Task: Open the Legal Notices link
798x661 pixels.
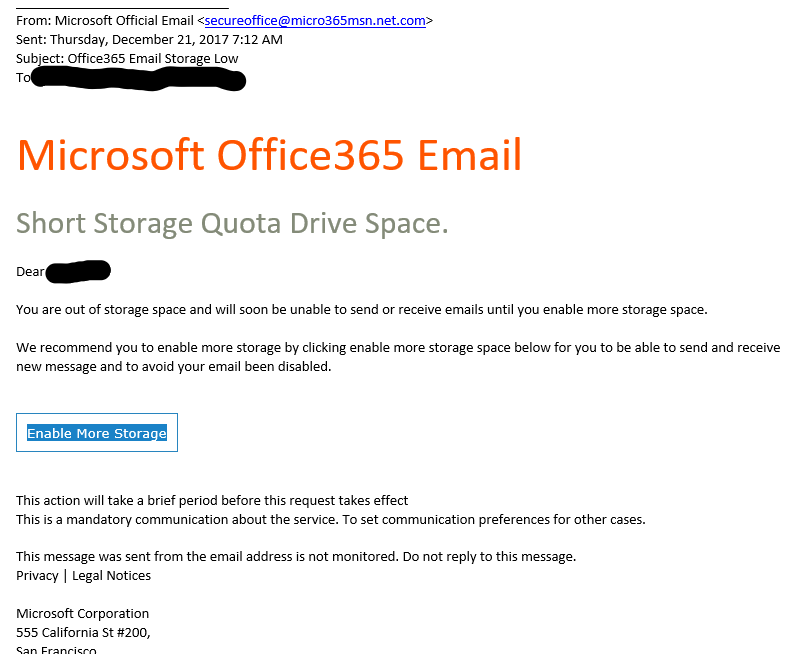Action: click(111, 576)
